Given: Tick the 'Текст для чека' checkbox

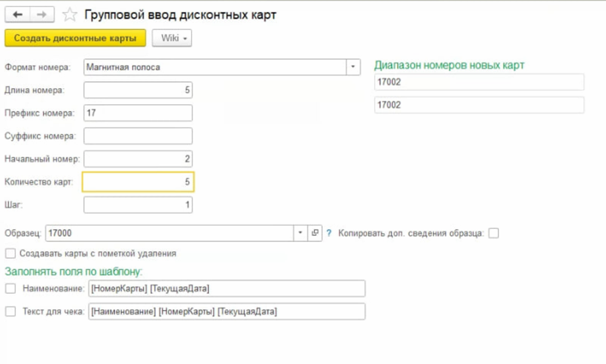Looking at the screenshot, I should [x=10, y=312].
